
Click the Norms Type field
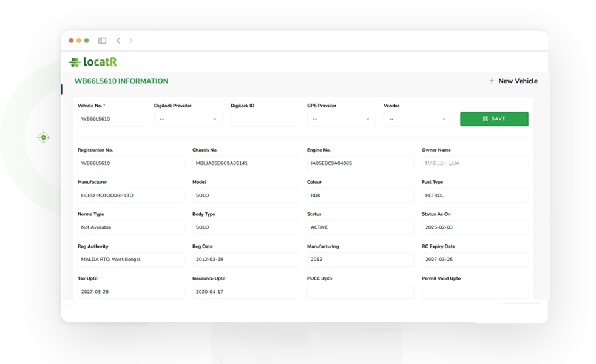tap(131, 227)
